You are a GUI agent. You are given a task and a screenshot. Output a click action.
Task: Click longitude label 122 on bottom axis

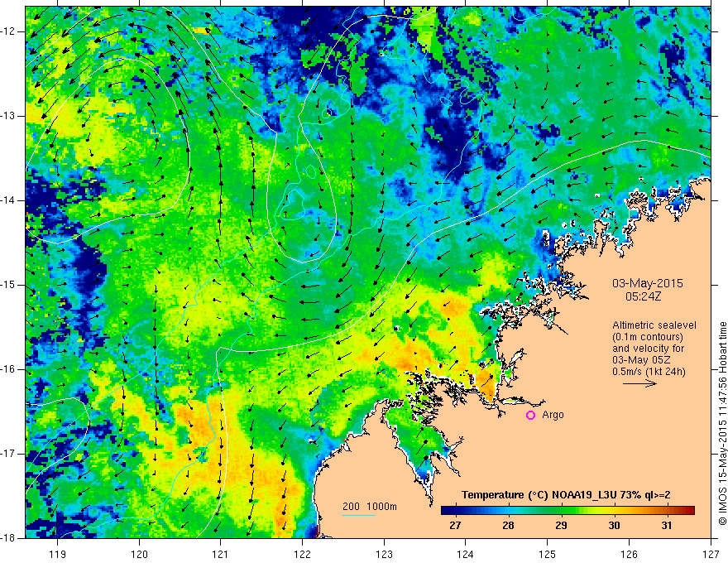coord(302,554)
